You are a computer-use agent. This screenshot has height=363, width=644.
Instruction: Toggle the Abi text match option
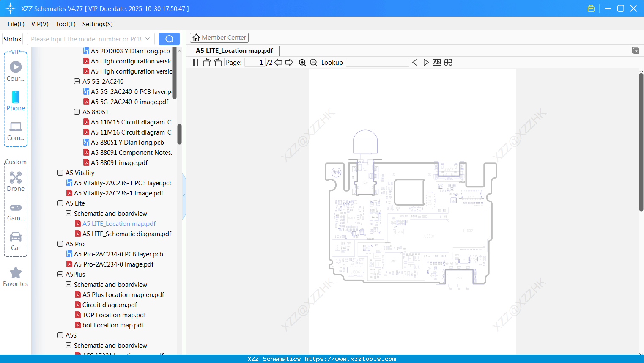(437, 63)
